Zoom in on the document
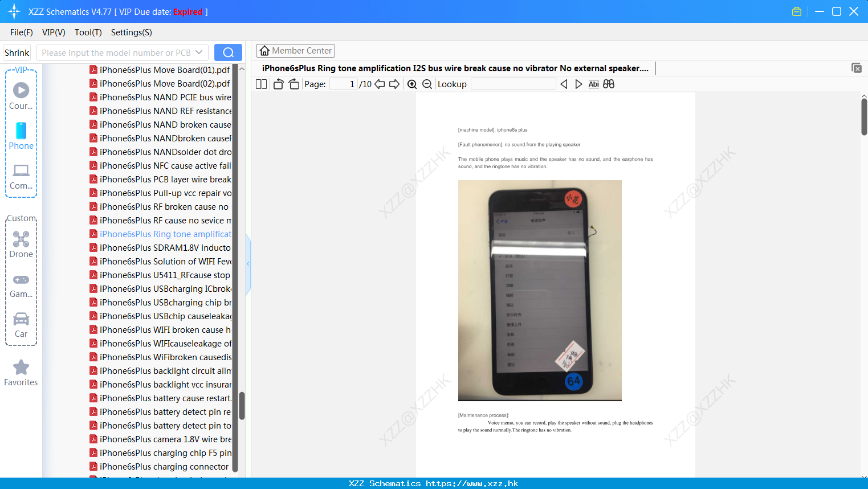 [x=412, y=84]
